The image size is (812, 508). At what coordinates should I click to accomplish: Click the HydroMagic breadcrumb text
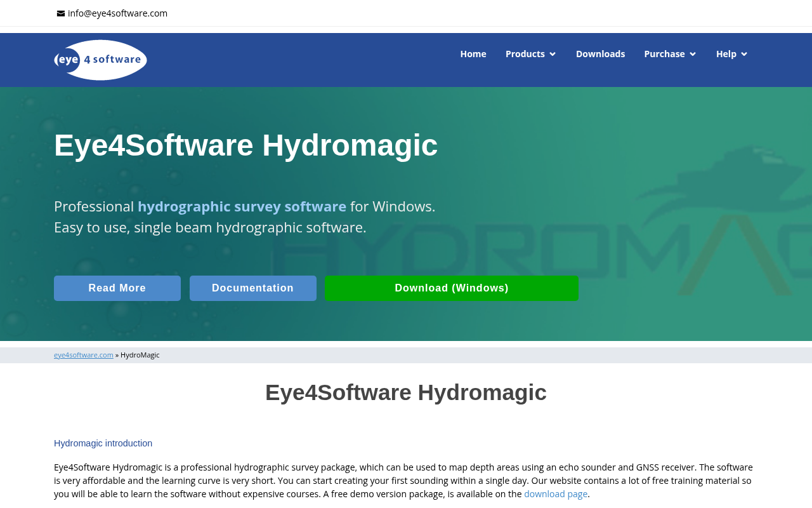pos(140,355)
